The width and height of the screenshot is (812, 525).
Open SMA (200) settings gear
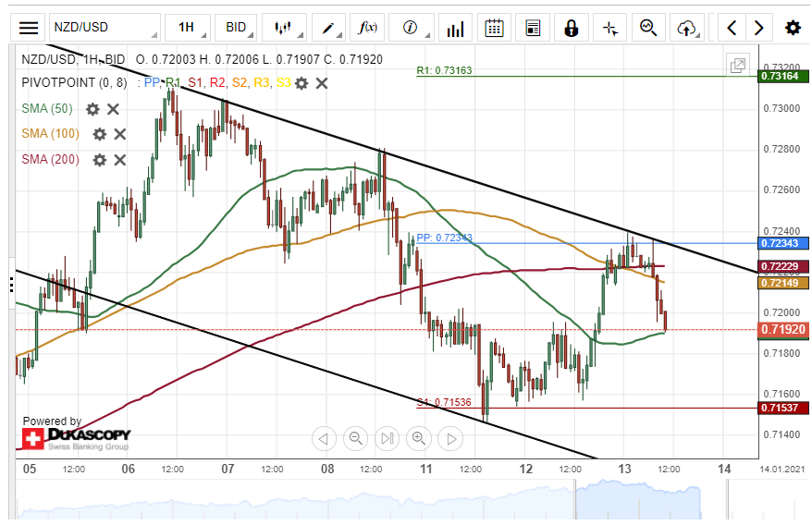pyautogui.click(x=100, y=160)
